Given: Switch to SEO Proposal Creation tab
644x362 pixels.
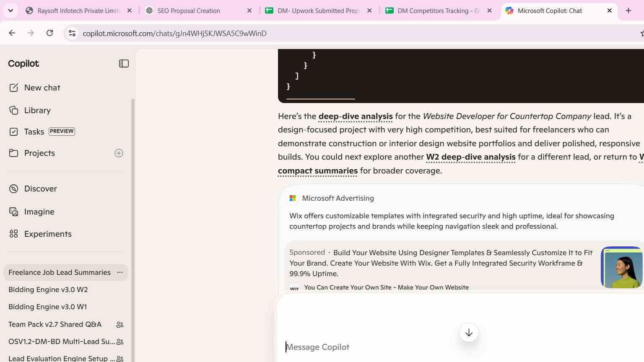Looking at the screenshot, I should (x=199, y=11).
